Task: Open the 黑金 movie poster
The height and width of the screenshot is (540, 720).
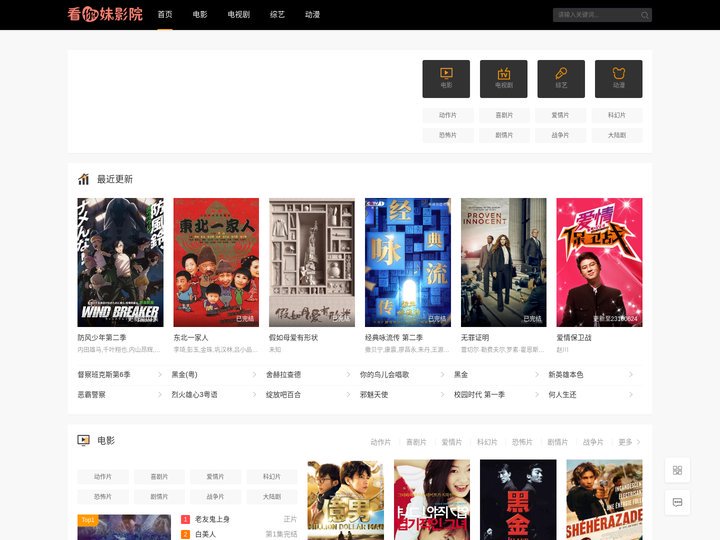Action: coord(518,500)
